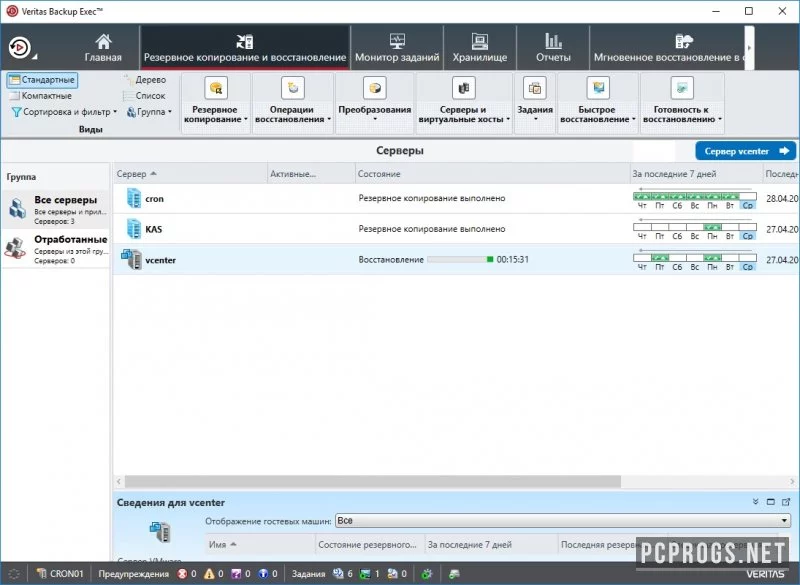The image size is (800, 585).
Task: Click the blue informational alerts icon
Action: [263, 574]
